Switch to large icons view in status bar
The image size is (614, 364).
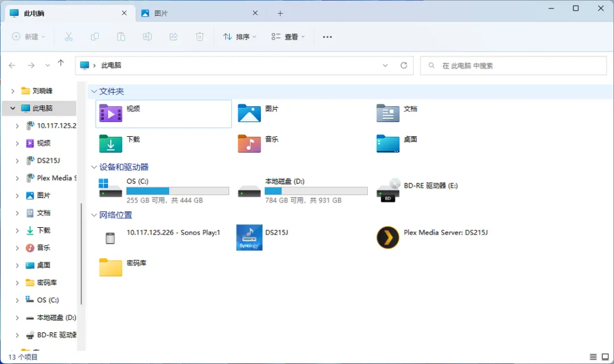(x=605, y=357)
